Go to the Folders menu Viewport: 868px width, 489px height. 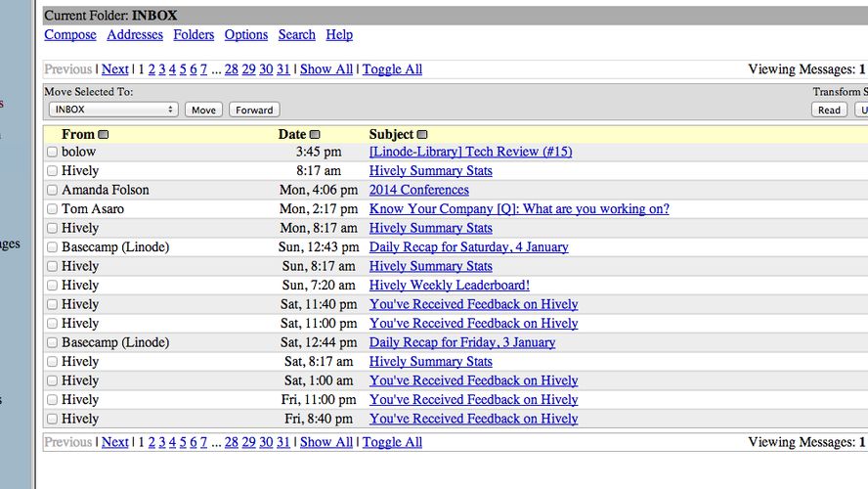click(194, 35)
